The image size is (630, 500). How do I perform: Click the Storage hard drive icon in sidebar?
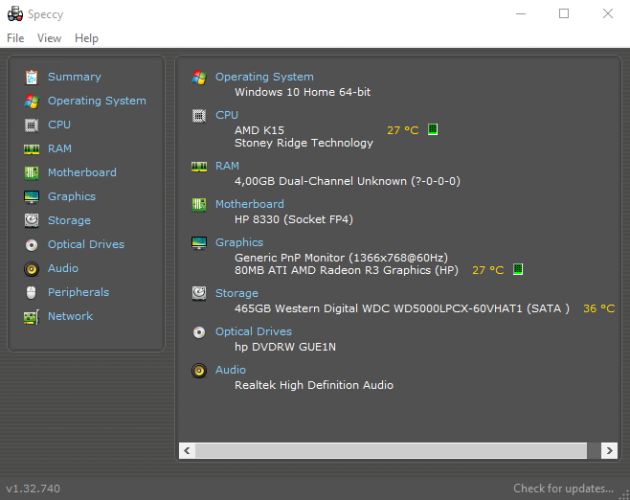point(31,221)
